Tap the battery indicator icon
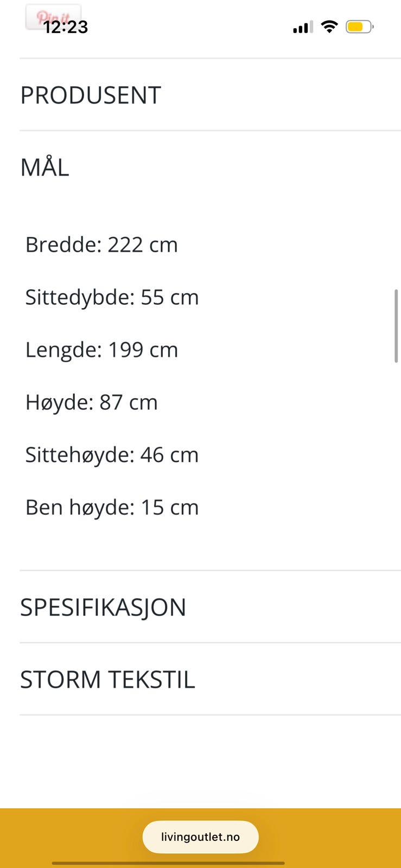 [x=359, y=26]
